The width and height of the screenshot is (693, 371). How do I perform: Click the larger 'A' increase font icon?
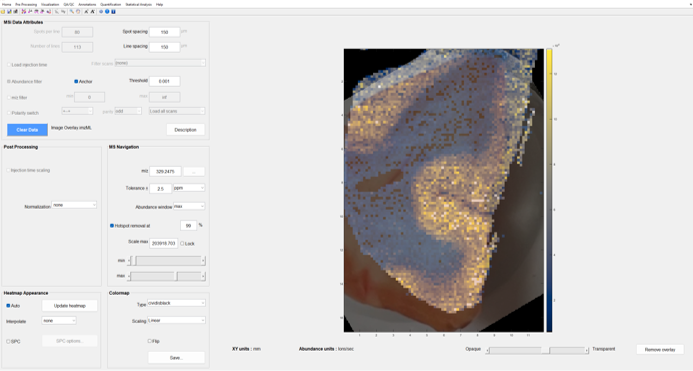(x=92, y=11)
